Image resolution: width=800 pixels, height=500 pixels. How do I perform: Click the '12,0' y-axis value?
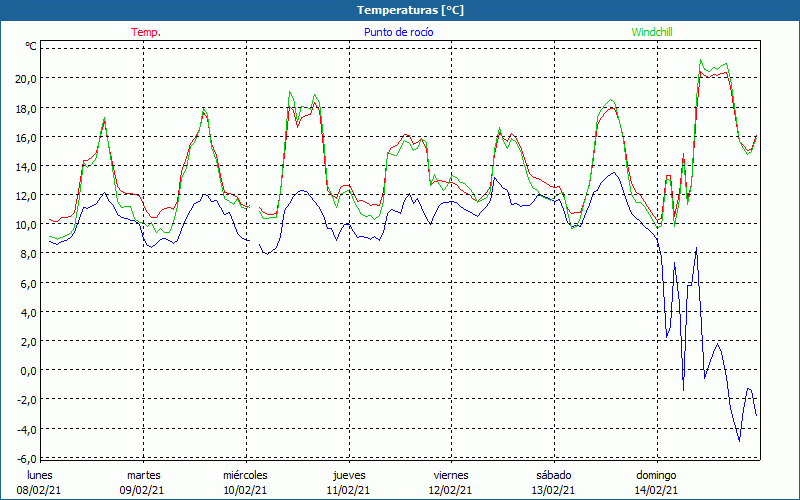click(26, 196)
